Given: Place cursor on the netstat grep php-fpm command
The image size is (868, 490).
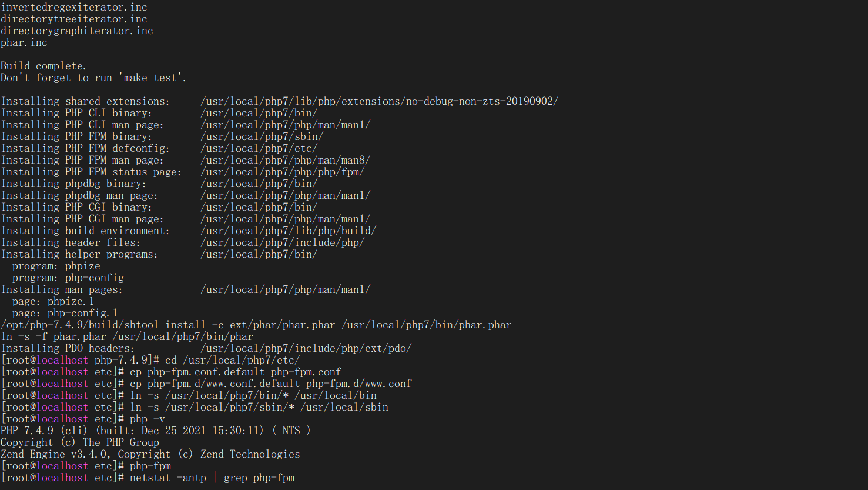Looking at the screenshot, I should (212, 478).
